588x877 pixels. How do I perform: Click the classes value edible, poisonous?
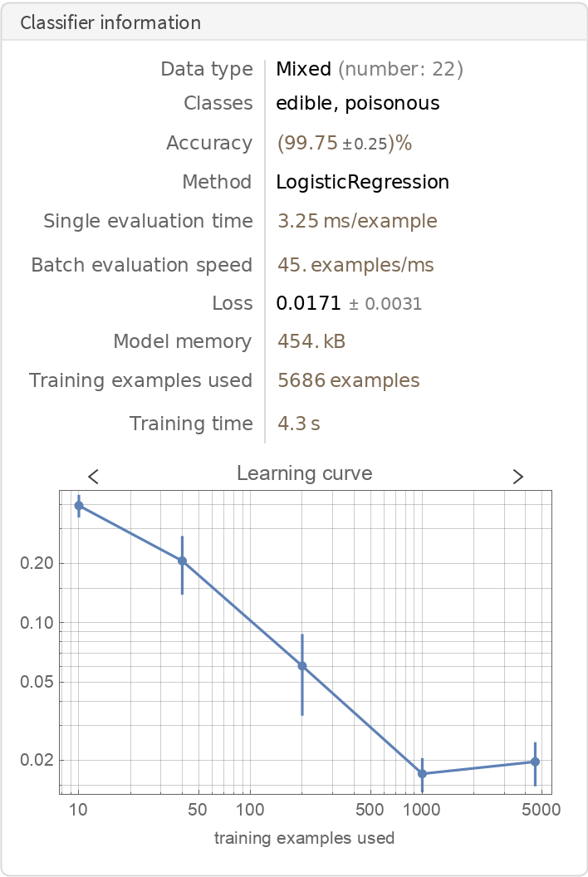point(358,103)
